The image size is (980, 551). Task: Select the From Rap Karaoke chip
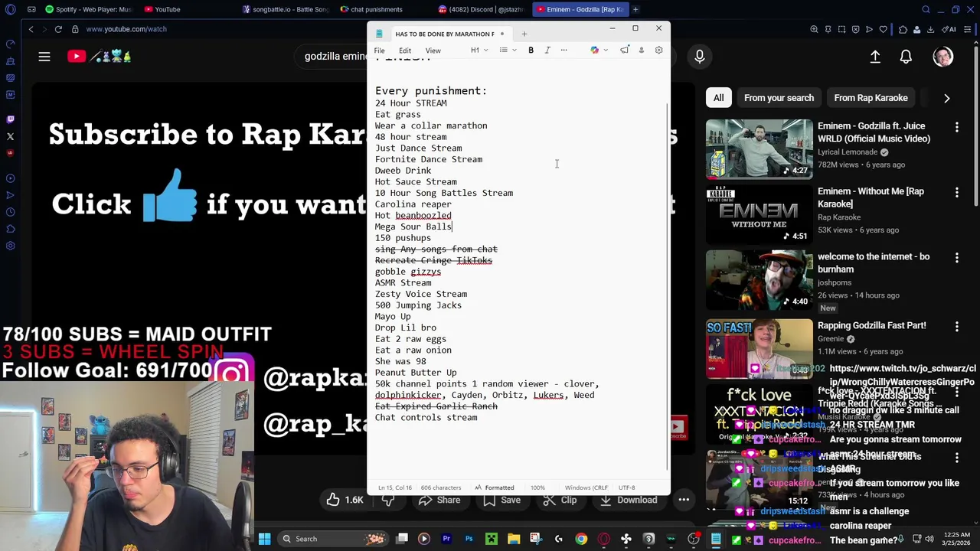pos(871,98)
